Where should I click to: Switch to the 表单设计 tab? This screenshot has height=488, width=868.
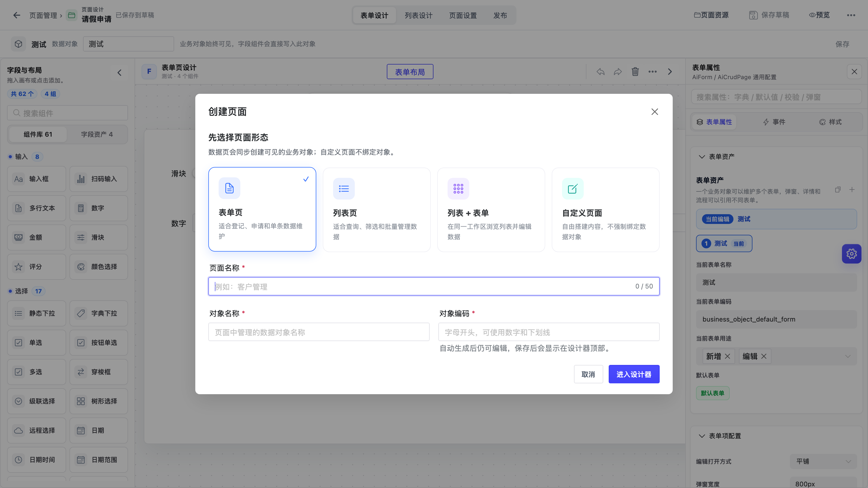pyautogui.click(x=374, y=15)
